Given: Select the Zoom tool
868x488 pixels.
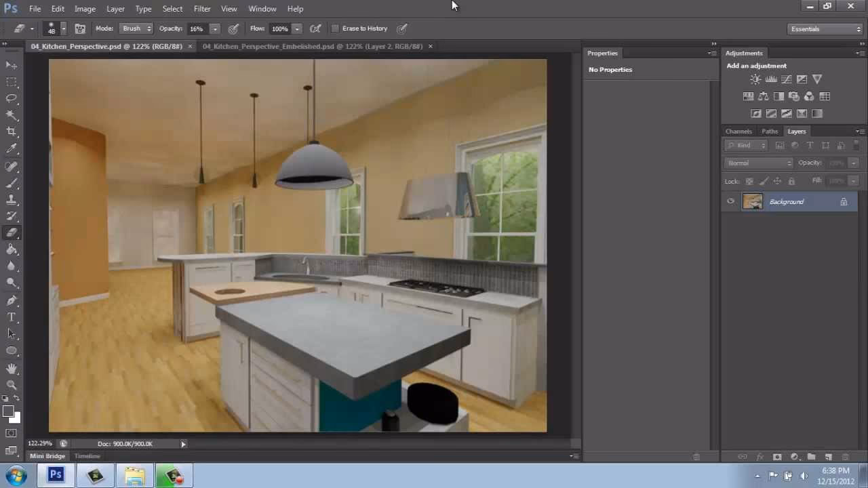Looking at the screenshot, I should pos(12,385).
